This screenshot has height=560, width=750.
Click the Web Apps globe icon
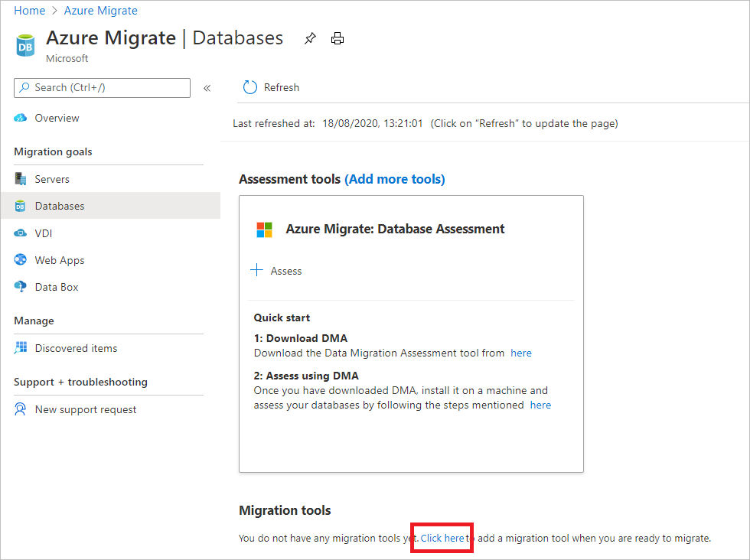pos(21,259)
